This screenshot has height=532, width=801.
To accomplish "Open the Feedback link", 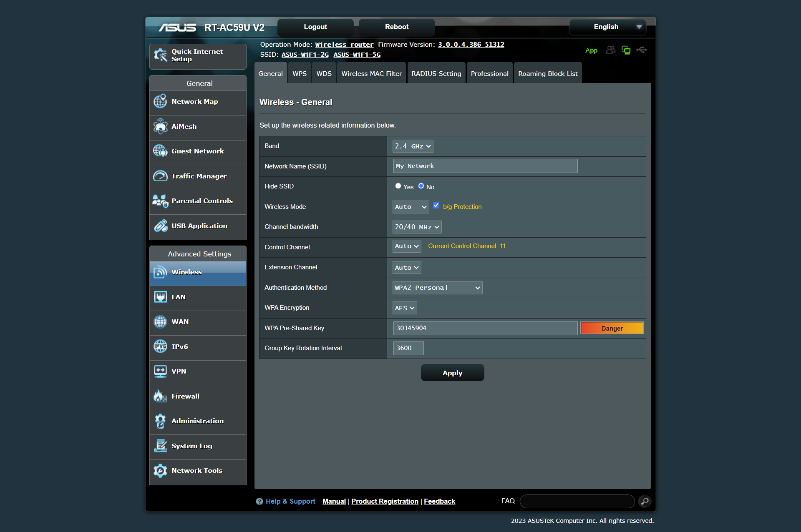I will coord(439,501).
